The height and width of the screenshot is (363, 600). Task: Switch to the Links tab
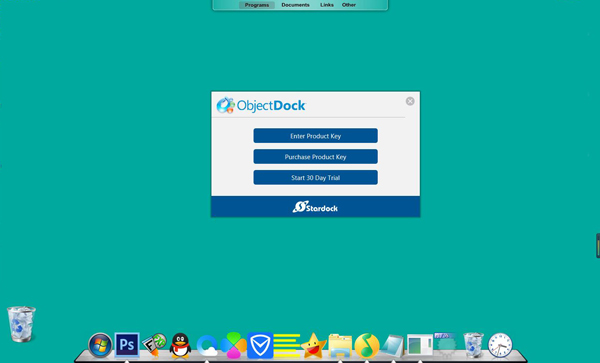click(327, 5)
